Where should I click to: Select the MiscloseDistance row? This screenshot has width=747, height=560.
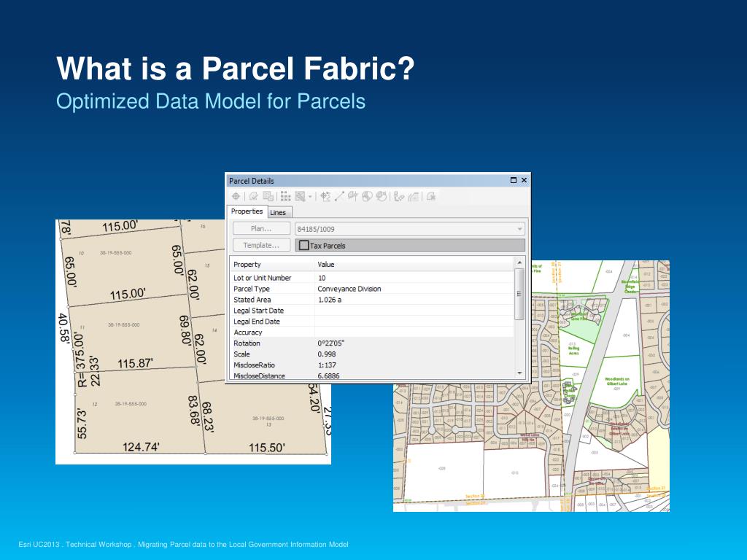[x=372, y=376]
